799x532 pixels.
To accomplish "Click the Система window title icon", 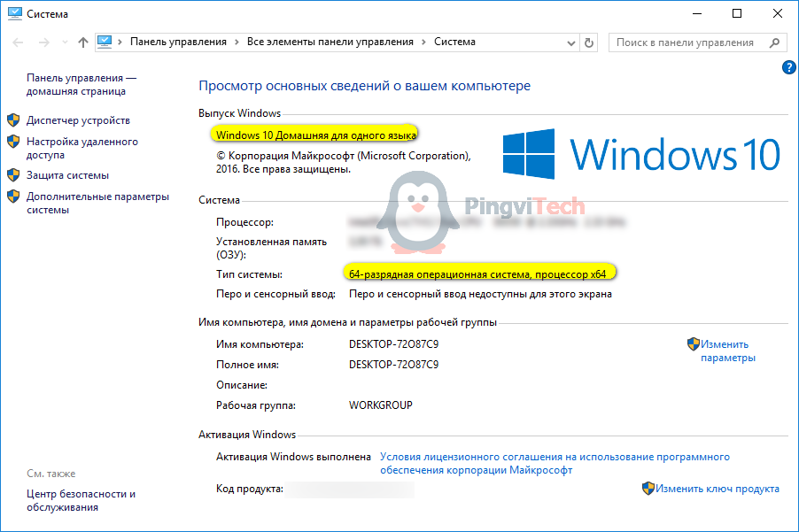I will coord(15,14).
